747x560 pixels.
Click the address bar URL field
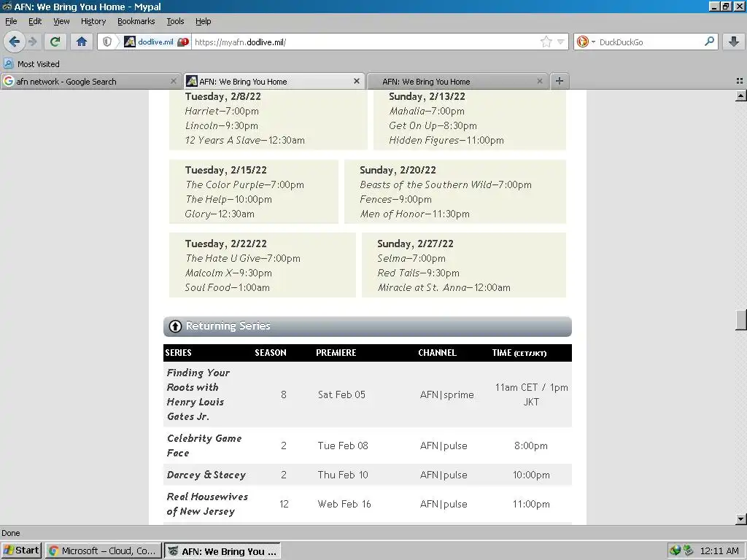[x=365, y=42]
